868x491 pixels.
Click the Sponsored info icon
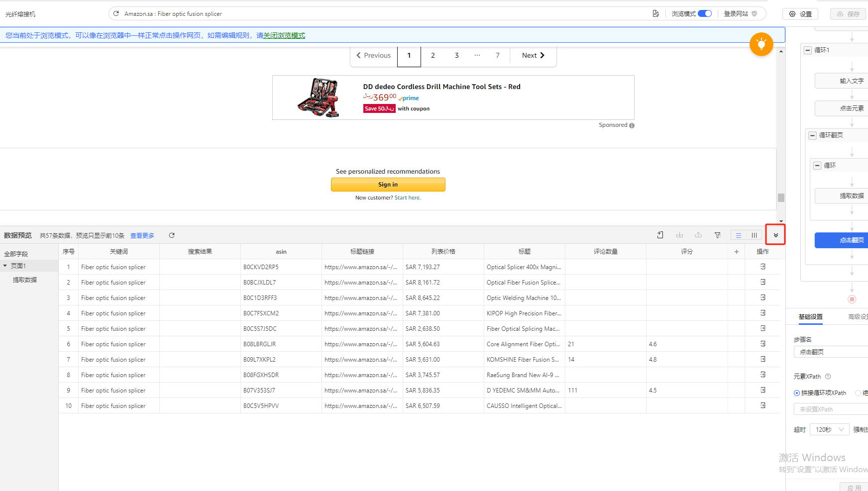632,125
